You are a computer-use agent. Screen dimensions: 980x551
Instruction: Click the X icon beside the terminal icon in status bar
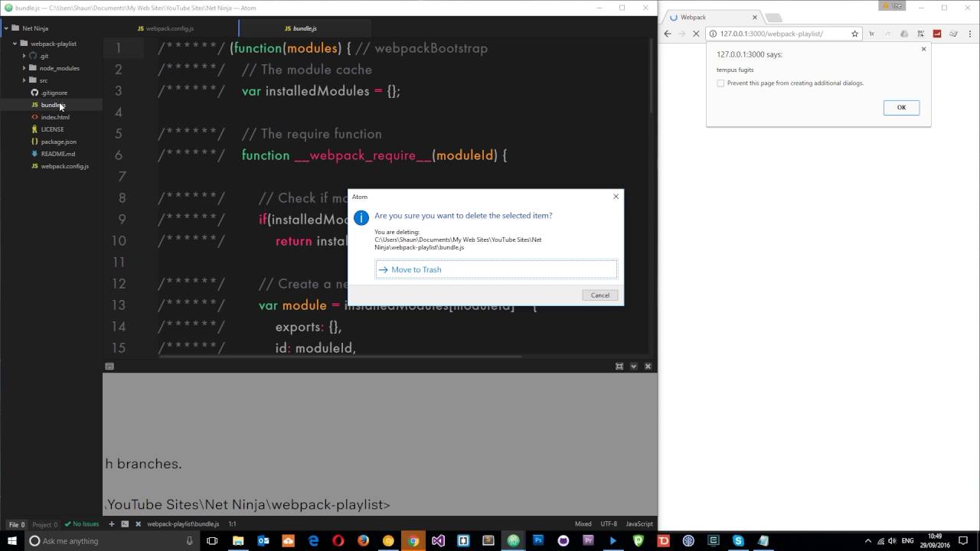click(138, 524)
